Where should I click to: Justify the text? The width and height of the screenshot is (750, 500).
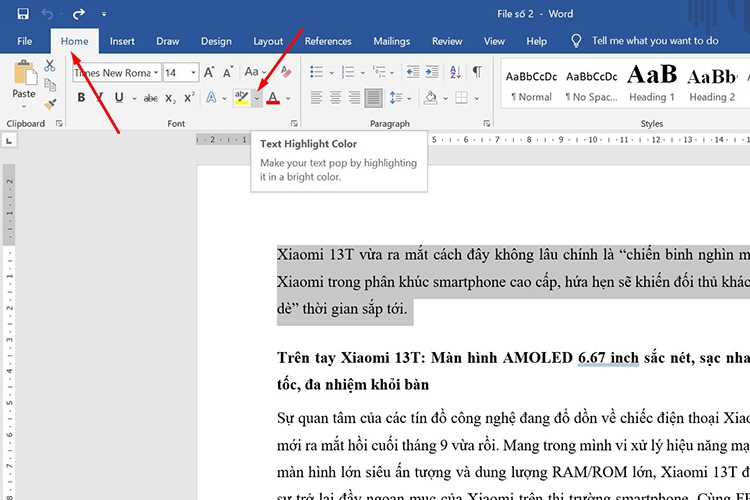click(x=374, y=98)
